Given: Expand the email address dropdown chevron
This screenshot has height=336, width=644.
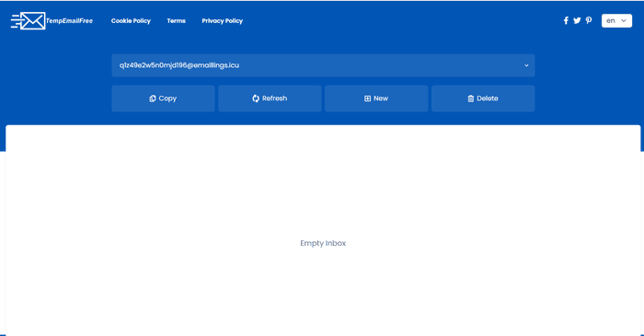Looking at the screenshot, I should 526,65.
